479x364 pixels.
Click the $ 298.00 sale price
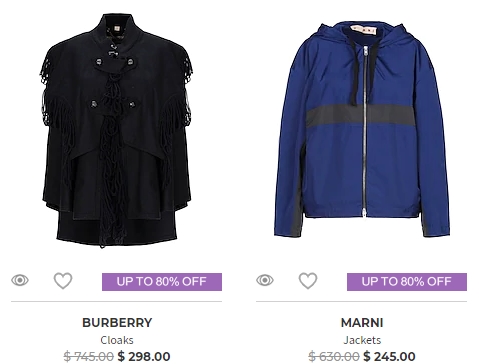[144, 356]
